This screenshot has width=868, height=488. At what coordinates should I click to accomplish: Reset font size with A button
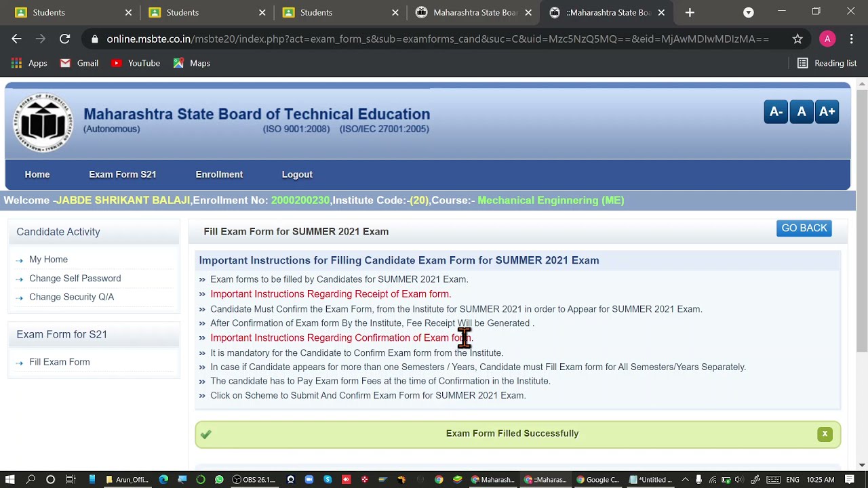801,112
